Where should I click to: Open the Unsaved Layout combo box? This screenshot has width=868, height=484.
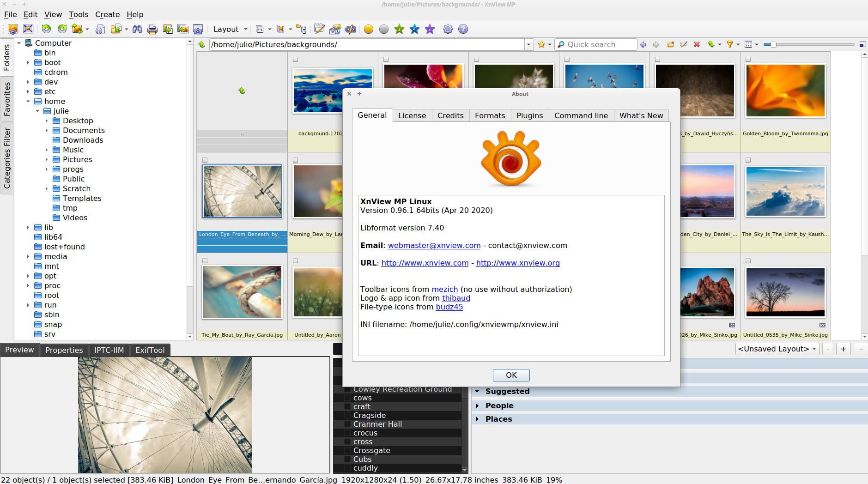(x=777, y=349)
